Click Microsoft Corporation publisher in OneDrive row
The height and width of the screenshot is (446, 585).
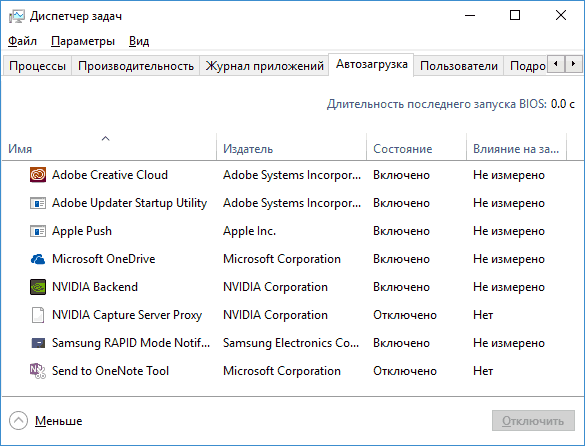click(x=282, y=259)
